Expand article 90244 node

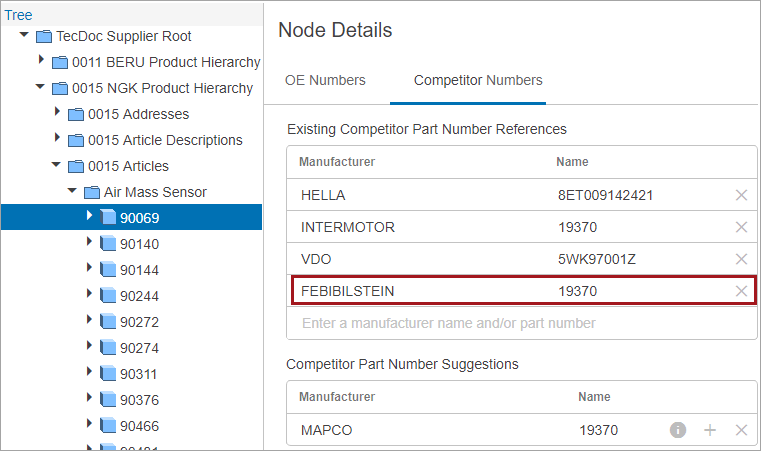89,293
